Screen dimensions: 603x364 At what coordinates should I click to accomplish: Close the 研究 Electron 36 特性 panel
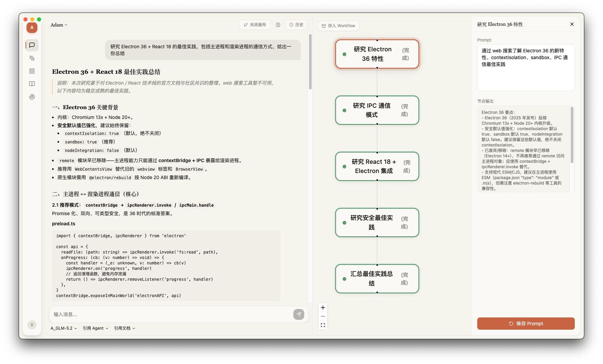[x=572, y=24]
